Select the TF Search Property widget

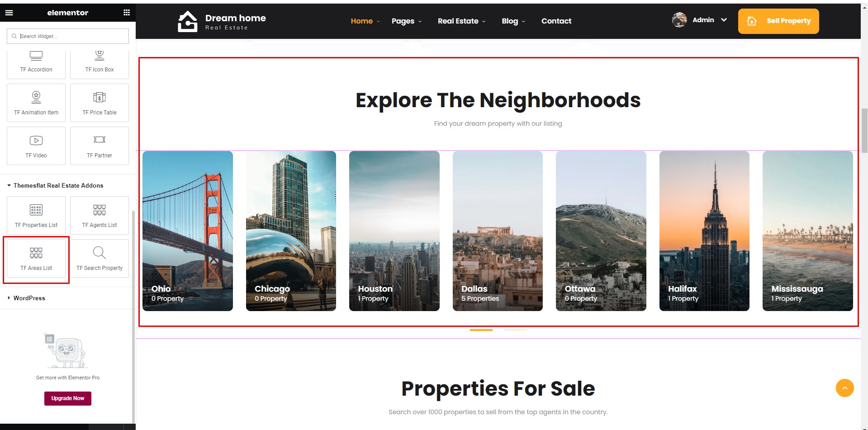coord(100,259)
